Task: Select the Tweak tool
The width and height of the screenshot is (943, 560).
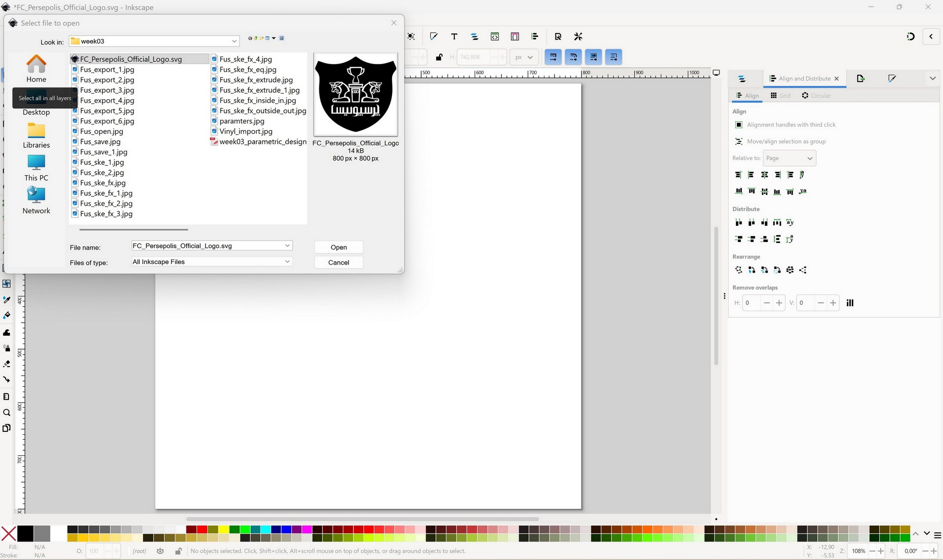Action: point(7,332)
